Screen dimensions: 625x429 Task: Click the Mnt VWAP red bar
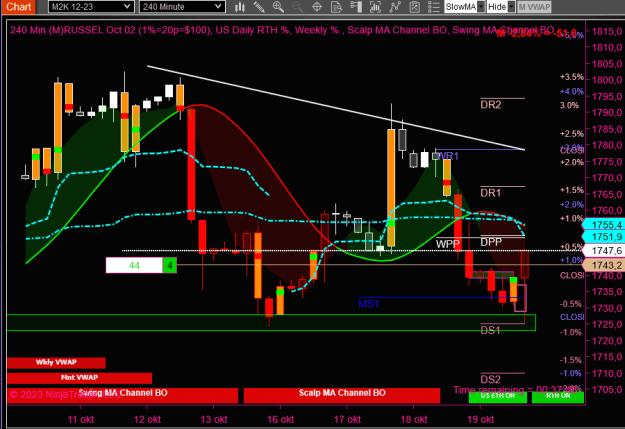pos(79,378)
